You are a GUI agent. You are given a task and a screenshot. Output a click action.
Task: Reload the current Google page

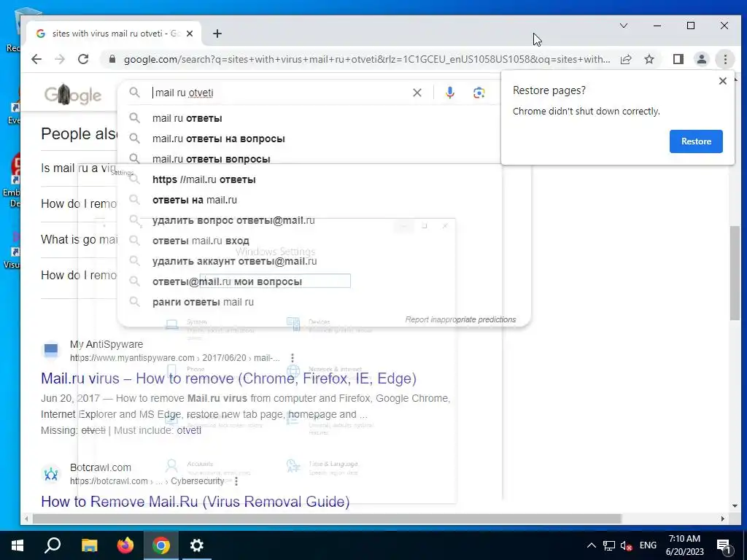[83, 59]
